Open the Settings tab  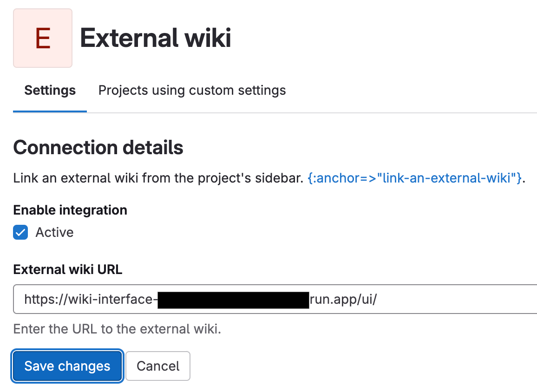[50, 91]
